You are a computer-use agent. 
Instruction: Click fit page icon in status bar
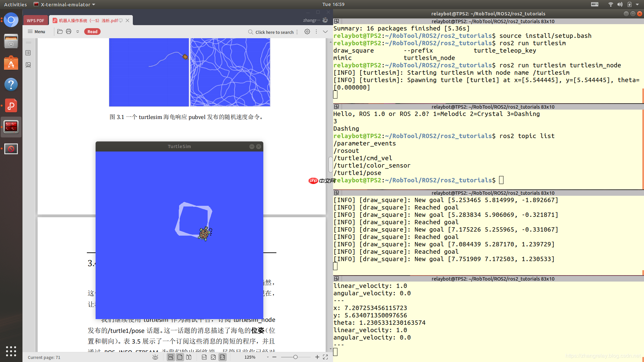(213, 357)
